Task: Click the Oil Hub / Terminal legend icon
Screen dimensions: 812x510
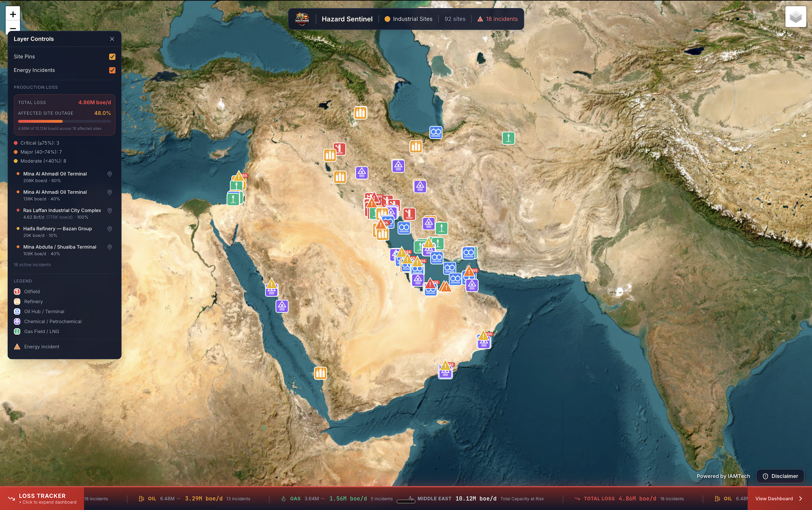Action: pos(17,311)
